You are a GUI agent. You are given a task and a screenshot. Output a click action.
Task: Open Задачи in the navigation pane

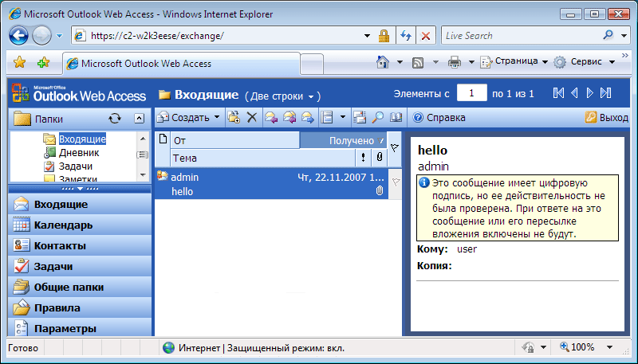[80, 267]
